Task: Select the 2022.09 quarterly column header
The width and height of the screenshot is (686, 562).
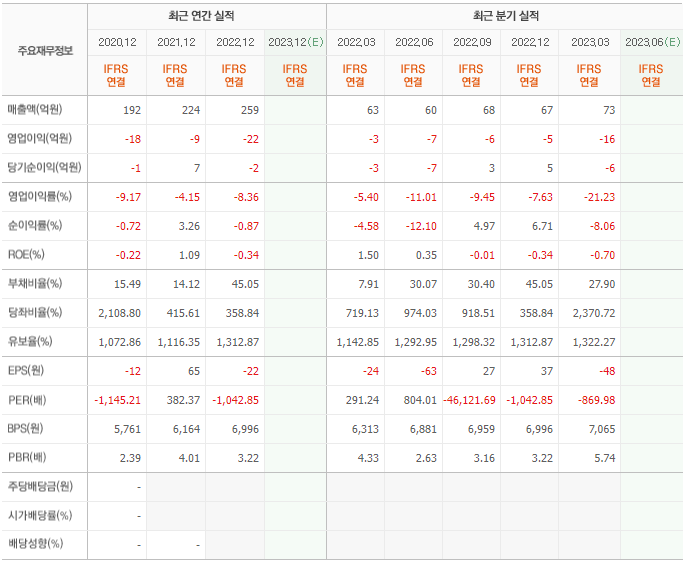Action: (x=472, y=42)
